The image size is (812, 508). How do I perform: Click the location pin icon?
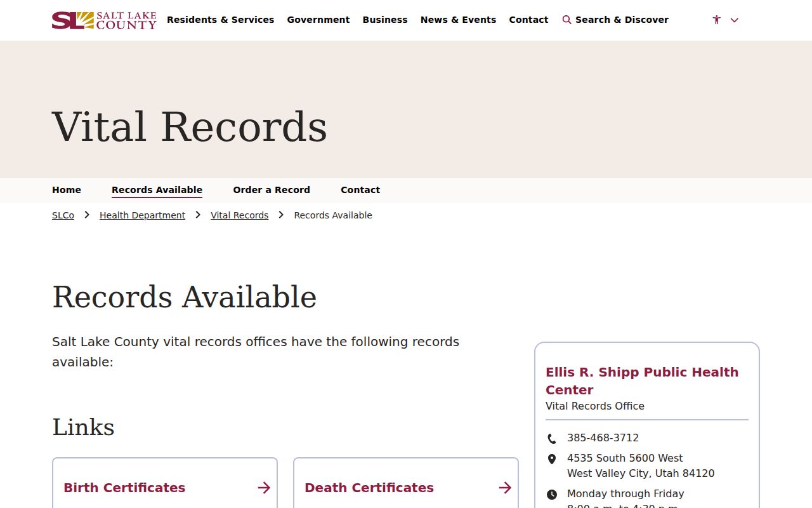pyautogui.click(x=552, y=459)
